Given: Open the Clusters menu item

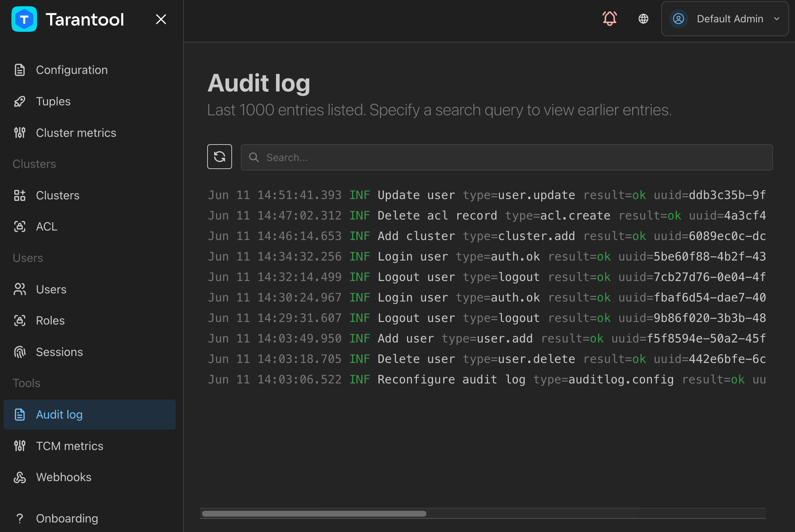Looking at the screenshot, I should [x=90, y=195].
